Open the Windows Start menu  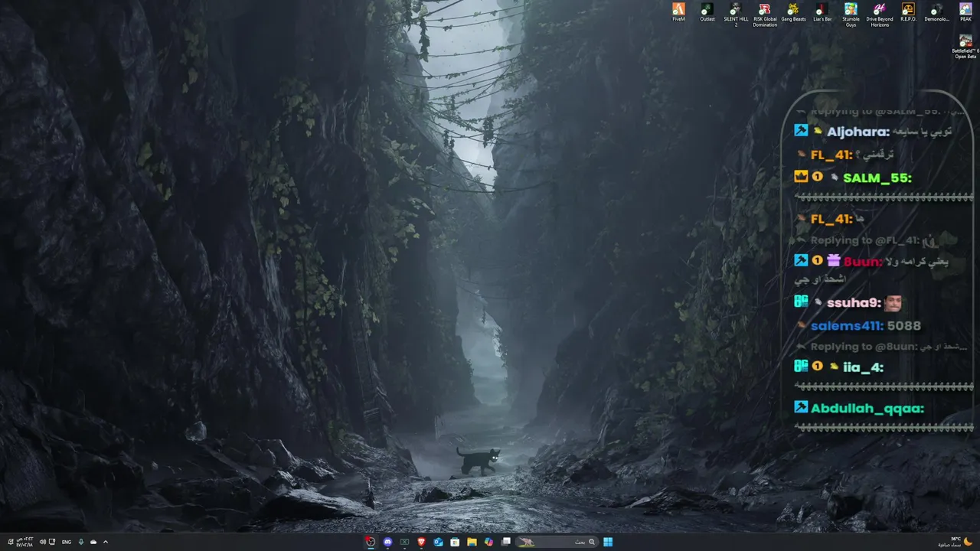(608, 542)
